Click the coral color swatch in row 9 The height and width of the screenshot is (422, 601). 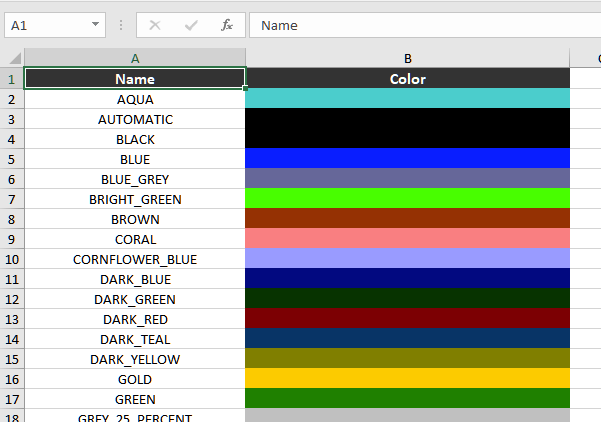click(407, 238)
